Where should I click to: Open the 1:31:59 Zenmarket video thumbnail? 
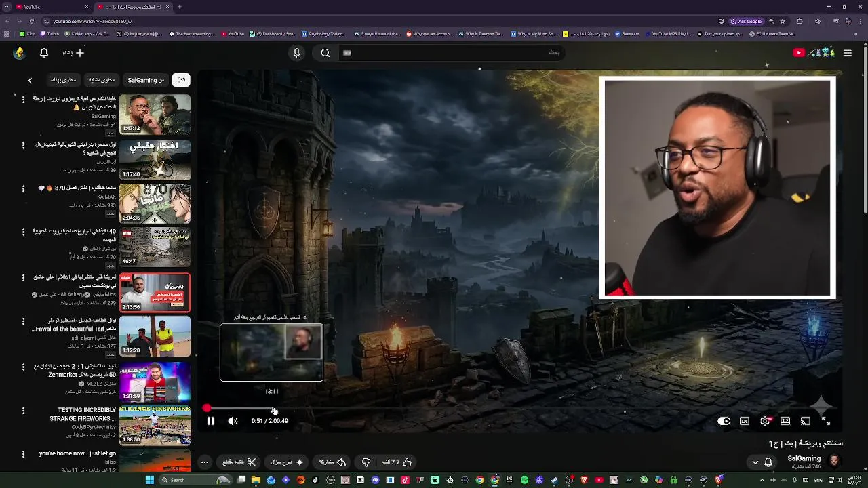(x=155, y=382)
